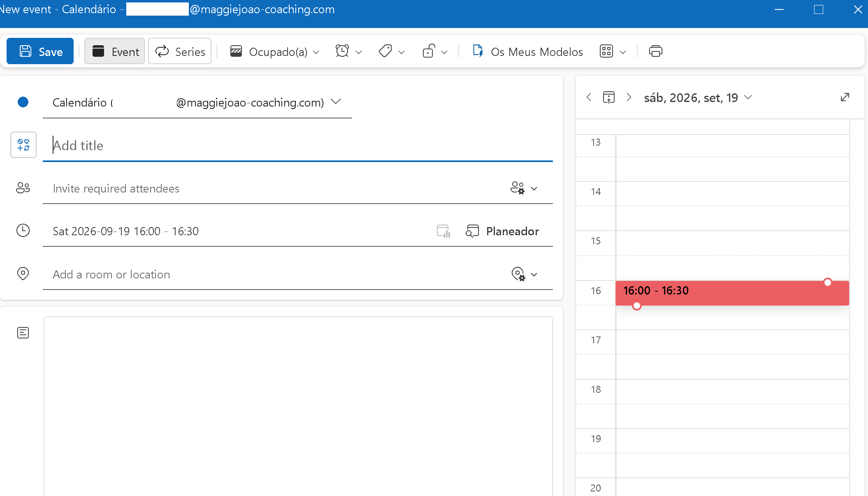
Task: Click the clock time icon
Action: [23, 231]
